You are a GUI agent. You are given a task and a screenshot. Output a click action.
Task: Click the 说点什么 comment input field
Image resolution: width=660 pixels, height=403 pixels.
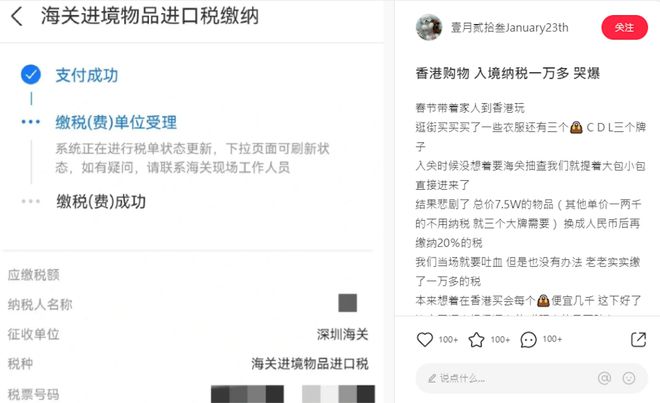531,378
